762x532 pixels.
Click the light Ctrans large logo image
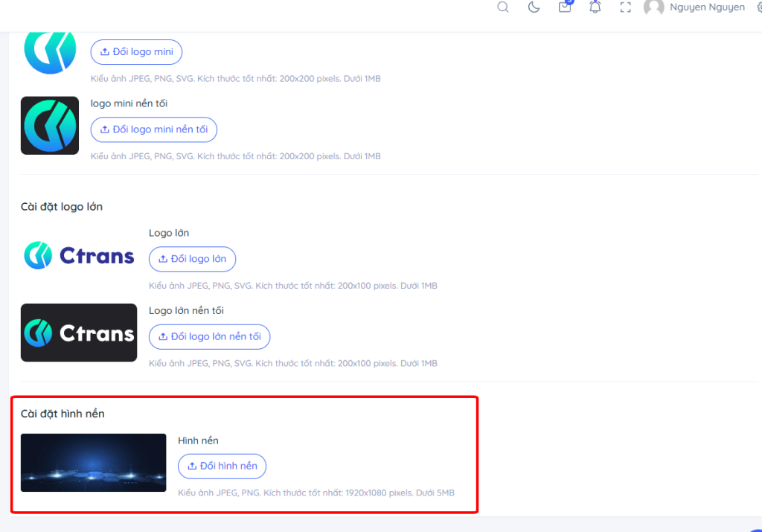click(79, 256)
